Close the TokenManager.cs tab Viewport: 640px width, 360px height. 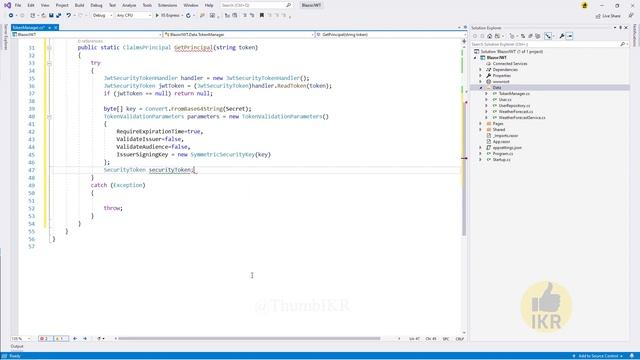click(56, 28)
